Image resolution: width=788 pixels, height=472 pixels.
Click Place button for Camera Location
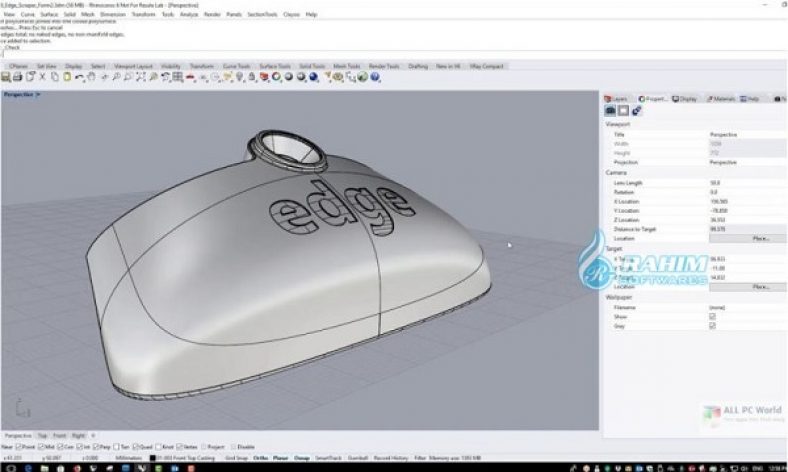coord(748,238)
